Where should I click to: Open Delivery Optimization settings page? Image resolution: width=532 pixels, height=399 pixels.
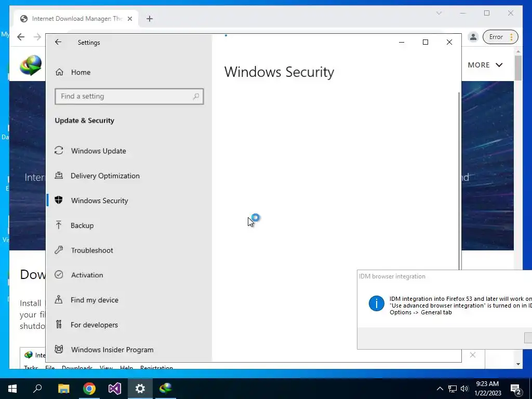click(129, 176)
